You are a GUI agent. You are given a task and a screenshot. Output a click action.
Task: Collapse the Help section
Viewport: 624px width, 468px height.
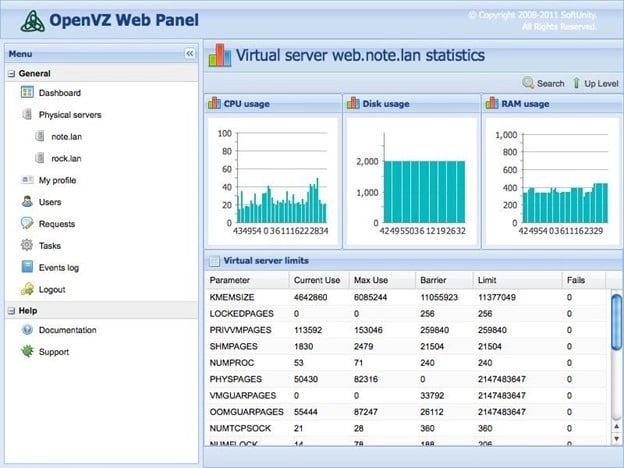pyautogui.click(x=12, y=311)
